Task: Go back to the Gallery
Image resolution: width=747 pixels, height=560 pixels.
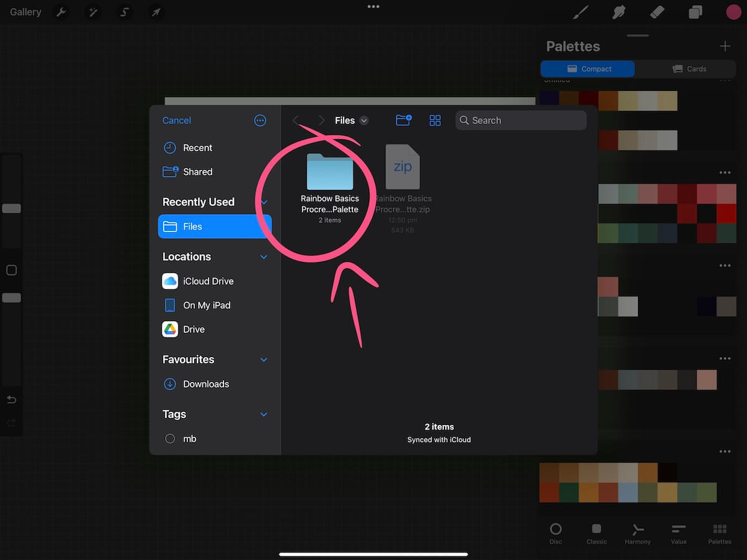Action: coord(24,11)
